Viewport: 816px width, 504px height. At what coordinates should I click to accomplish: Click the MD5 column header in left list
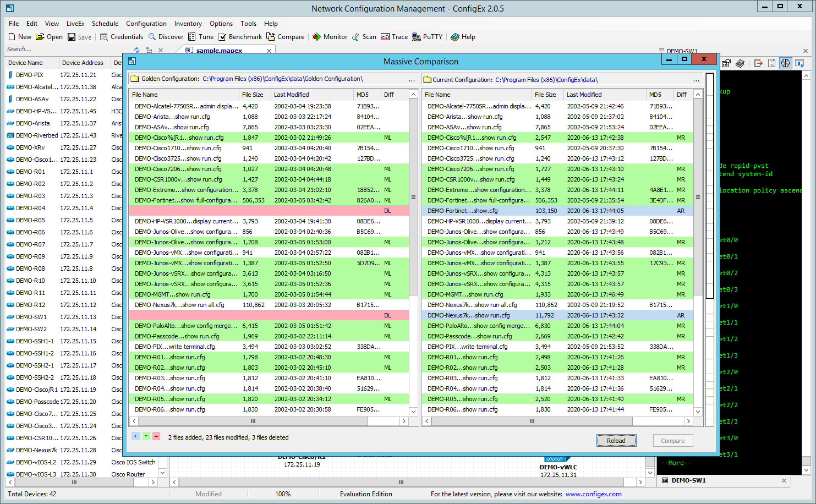368,95
